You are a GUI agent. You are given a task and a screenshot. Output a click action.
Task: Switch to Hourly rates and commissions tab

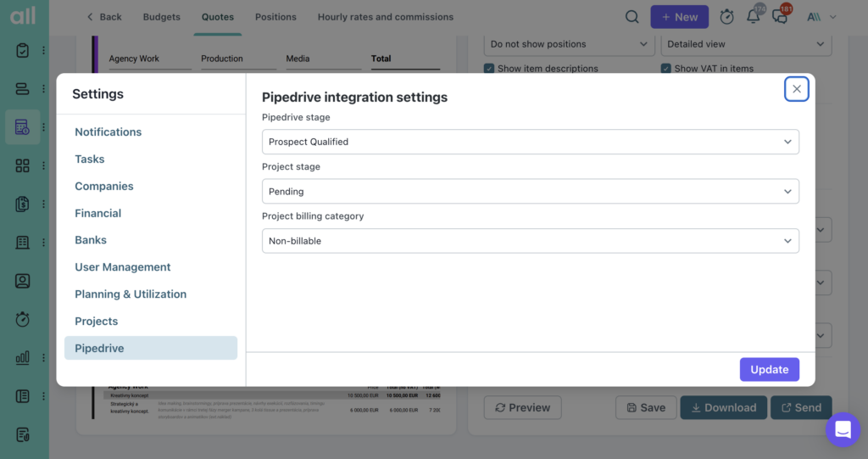tap(386, 17)
